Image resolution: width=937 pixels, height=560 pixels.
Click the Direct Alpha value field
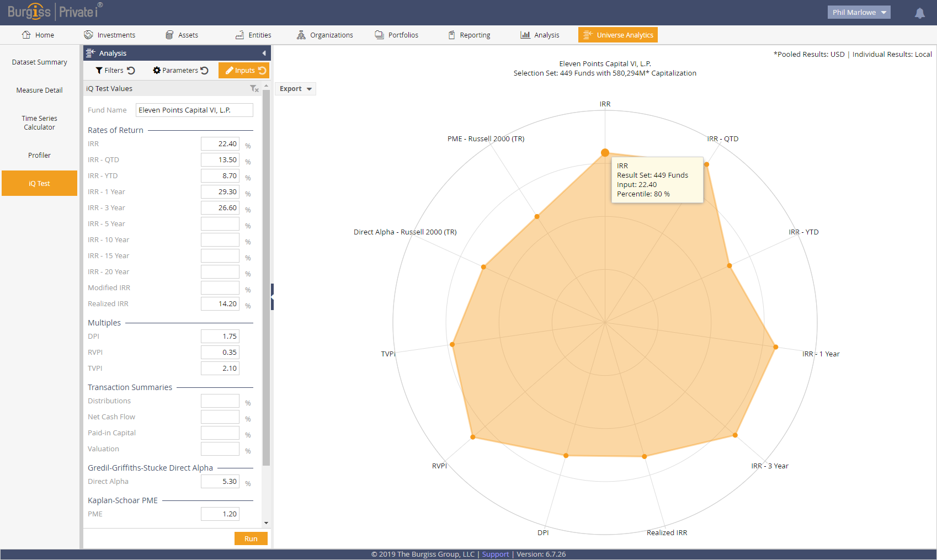(220, 482)
